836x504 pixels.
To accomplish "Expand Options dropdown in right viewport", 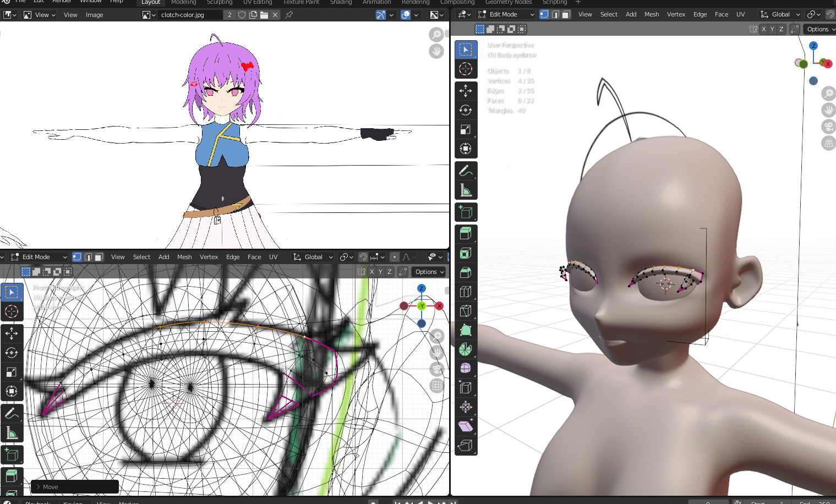I will [820, 29].
